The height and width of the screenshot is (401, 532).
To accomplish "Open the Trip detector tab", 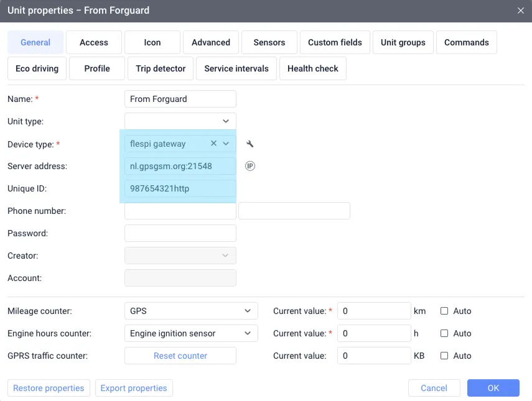I will (161, 68).
